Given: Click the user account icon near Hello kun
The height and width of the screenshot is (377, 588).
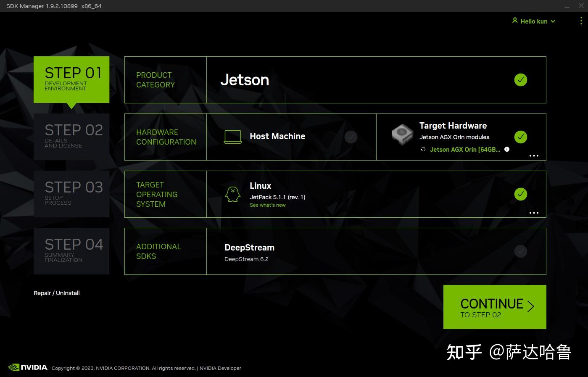Looking at the screenshot, I should pos(515,21).
